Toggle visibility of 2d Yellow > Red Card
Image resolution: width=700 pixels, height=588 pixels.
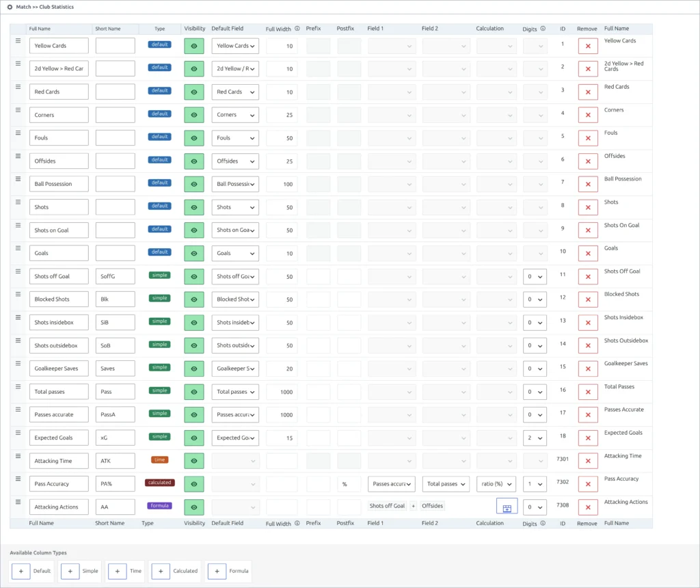coord(193,69)
